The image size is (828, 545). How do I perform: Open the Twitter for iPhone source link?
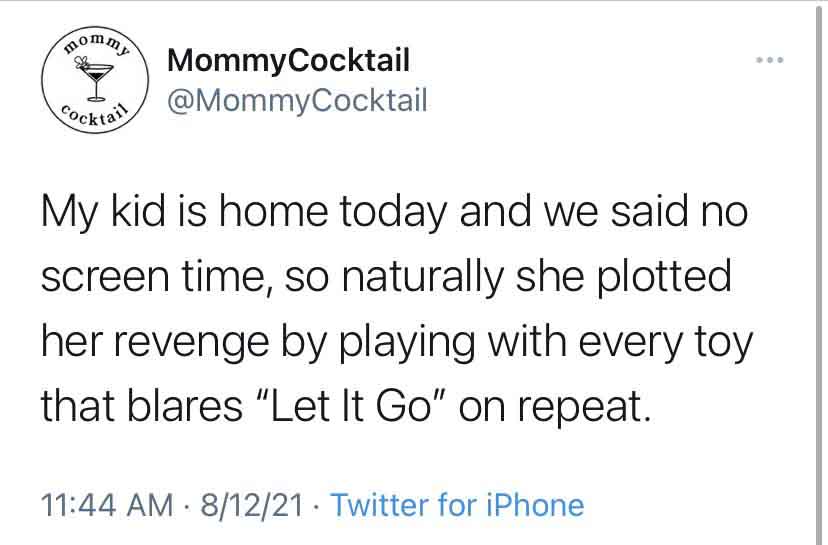click(457, 504)
